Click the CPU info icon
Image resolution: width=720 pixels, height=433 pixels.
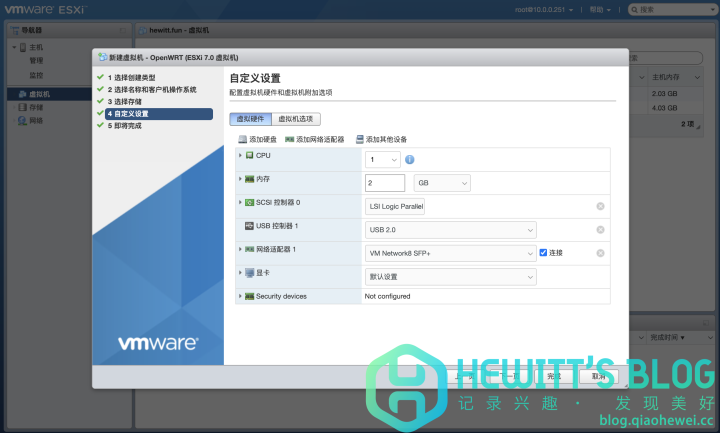coord(410,159)
